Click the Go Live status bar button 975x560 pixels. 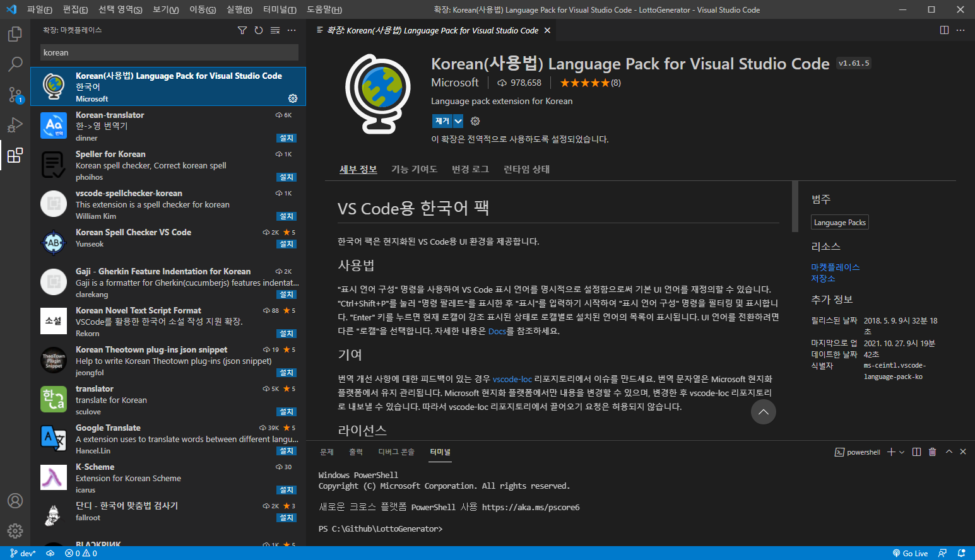[910, 553]
